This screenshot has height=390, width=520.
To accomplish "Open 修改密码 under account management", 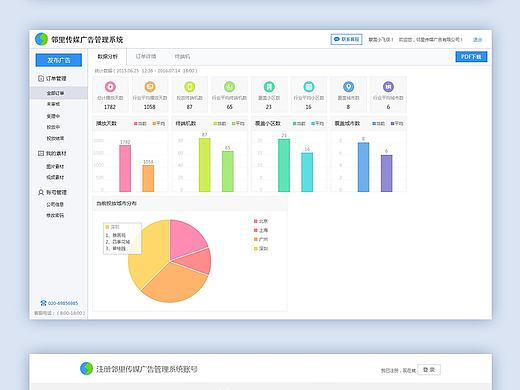I will tap(55, 215).
